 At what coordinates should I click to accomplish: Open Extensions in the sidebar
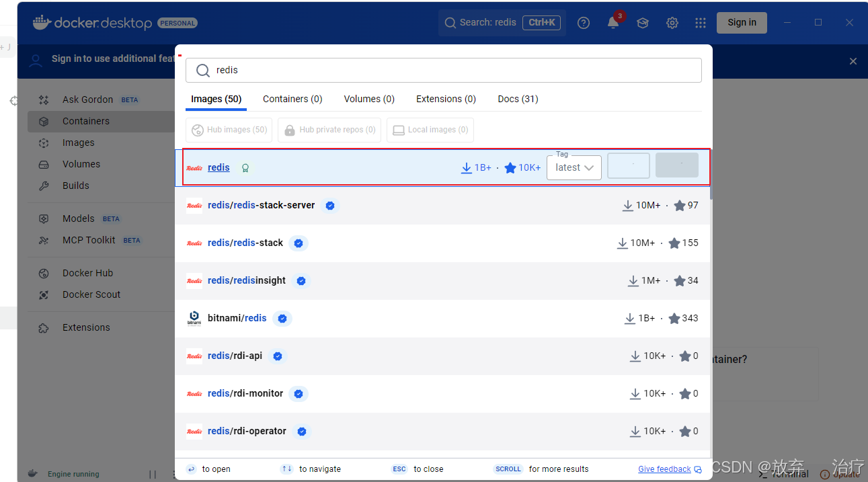click(x=86, y=327)
